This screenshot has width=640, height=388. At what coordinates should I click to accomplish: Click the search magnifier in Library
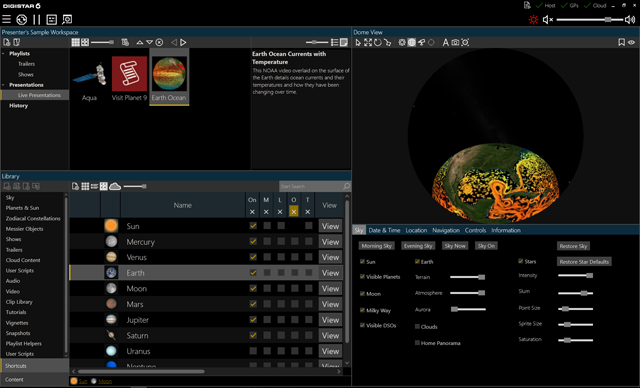346,186
